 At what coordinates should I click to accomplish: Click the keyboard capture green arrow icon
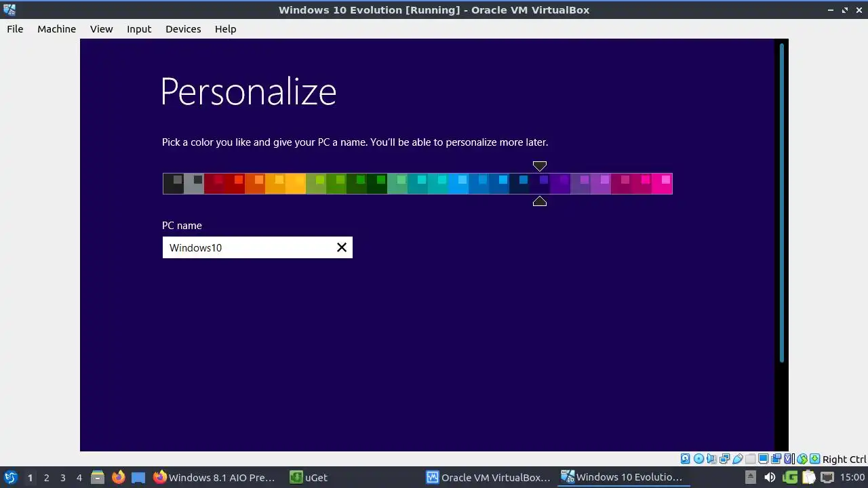[814, 459]
